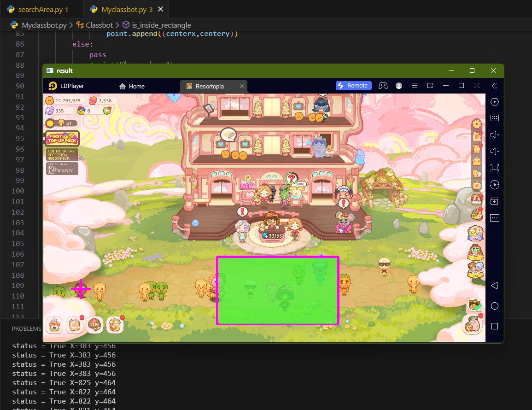The image size is (532, 410).
Task: Tap the Android Home circle button
Action: click(x=495, y=306)
